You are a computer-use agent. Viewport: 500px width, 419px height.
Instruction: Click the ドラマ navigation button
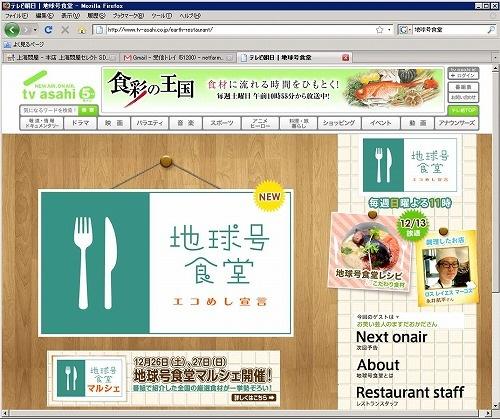pyautogui.click(x=80, y=123)
